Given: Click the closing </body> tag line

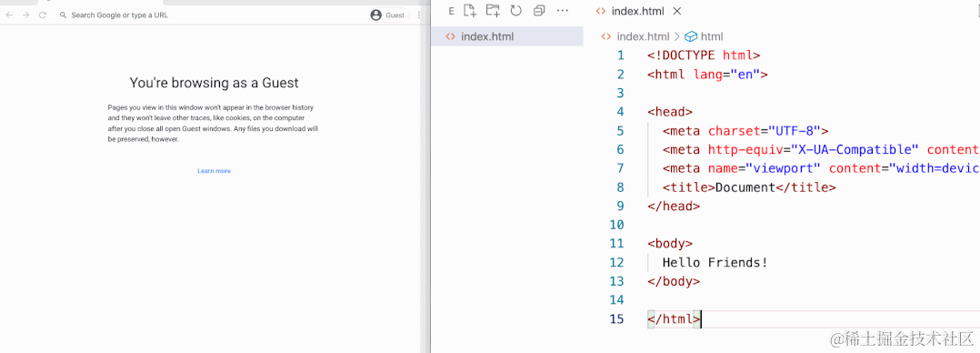Looking at the screenshot, I should pyautogui.click(x=674, y=281).
